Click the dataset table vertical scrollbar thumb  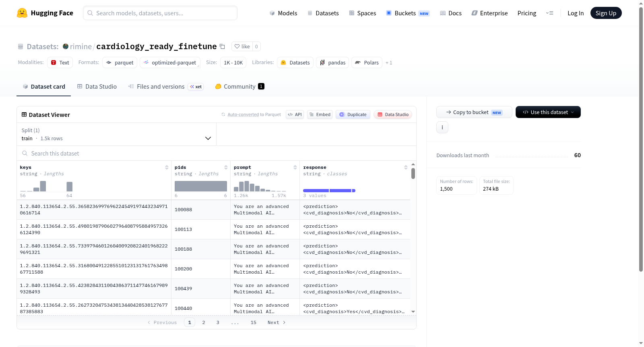click(x=413, y=173)
